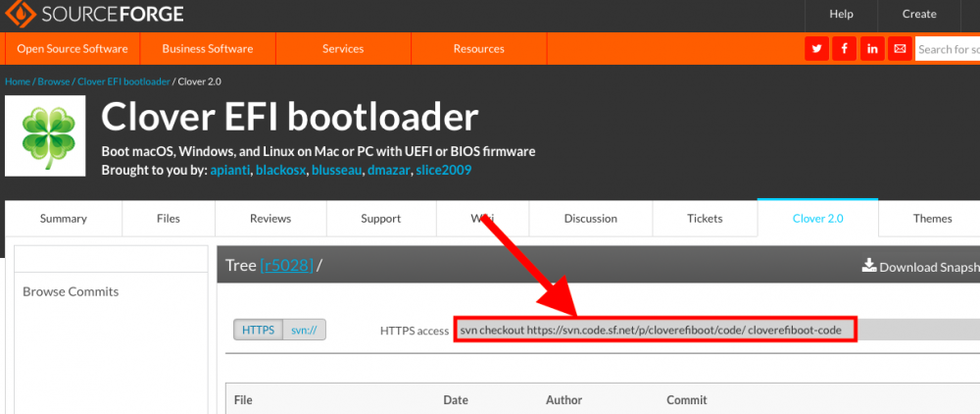Open the Create menu

(x=919, y=14)
